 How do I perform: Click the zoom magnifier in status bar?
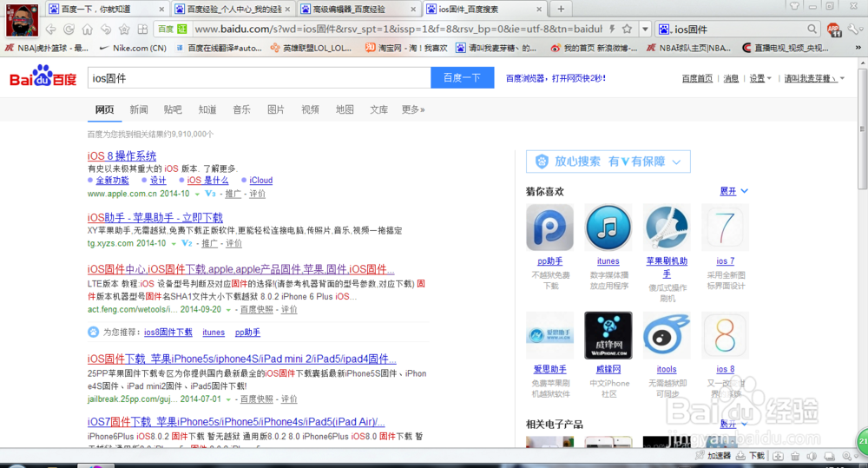847,456
